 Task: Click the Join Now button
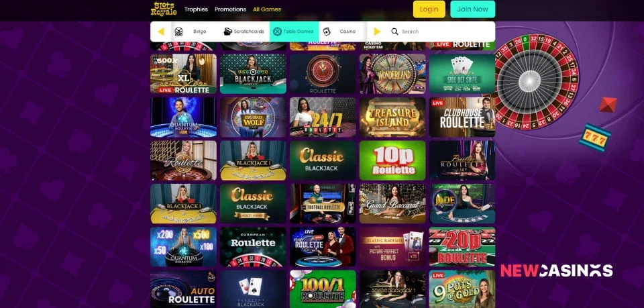[x=473, y=9]
